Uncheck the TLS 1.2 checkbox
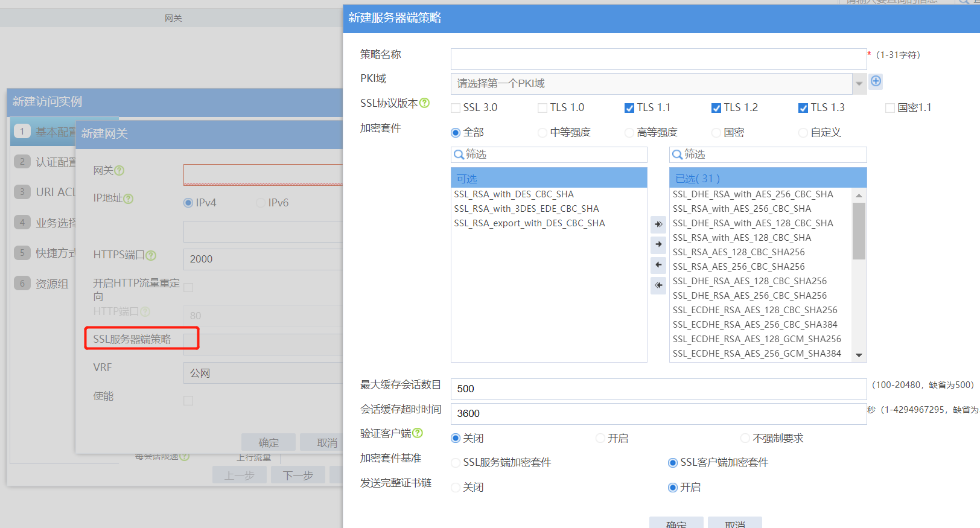Viewport: 980px width, 528px height. pos(716,108)
